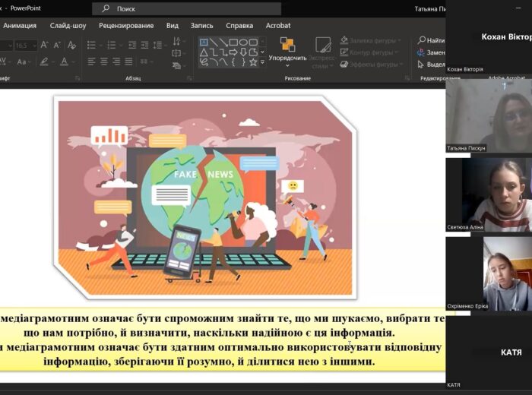Click the Поиск search box

pyautogui.click(x=186, y=8)
